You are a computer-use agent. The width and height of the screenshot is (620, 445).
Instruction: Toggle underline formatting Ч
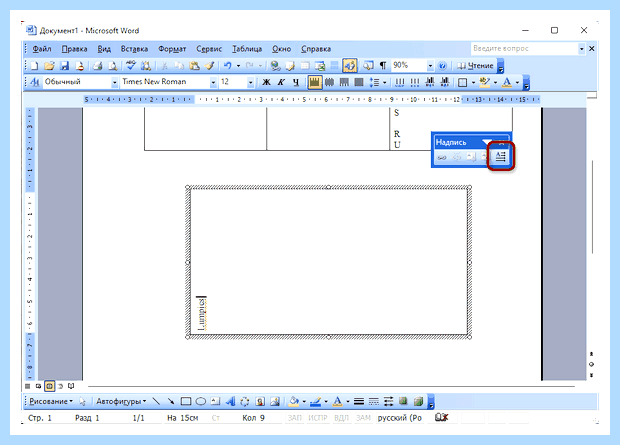click(296, 82)
